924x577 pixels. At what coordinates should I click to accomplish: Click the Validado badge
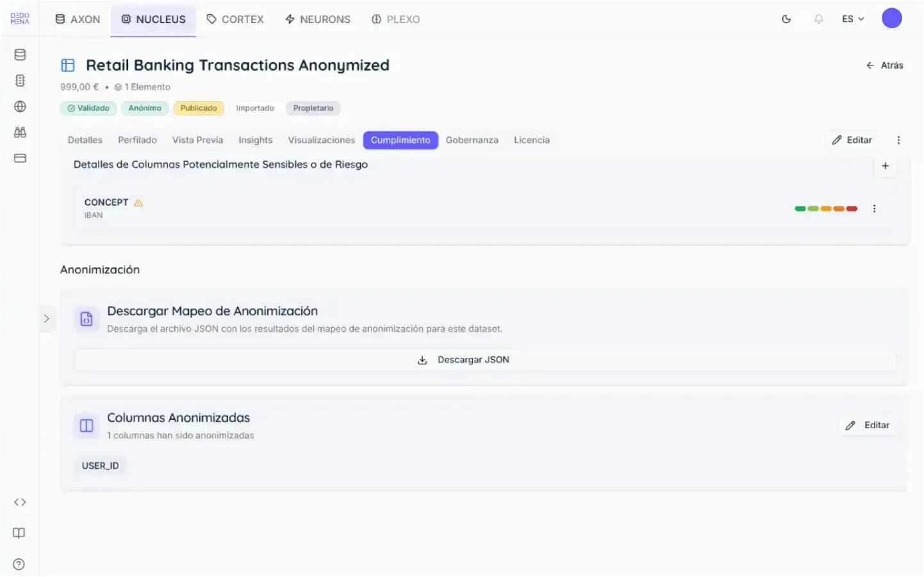click(88, 108)
